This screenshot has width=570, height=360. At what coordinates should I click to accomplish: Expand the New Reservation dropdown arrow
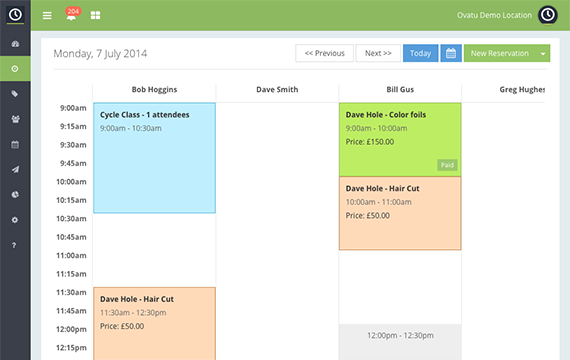[543, 53]
